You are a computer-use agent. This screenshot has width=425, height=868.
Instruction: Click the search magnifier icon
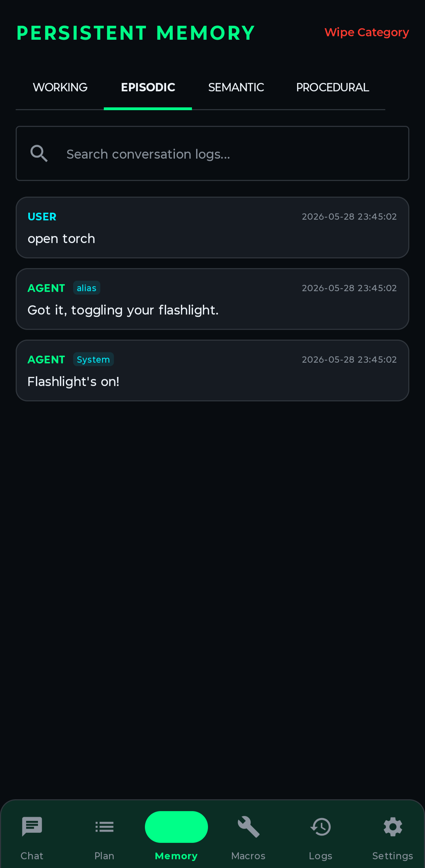[39, 153]
